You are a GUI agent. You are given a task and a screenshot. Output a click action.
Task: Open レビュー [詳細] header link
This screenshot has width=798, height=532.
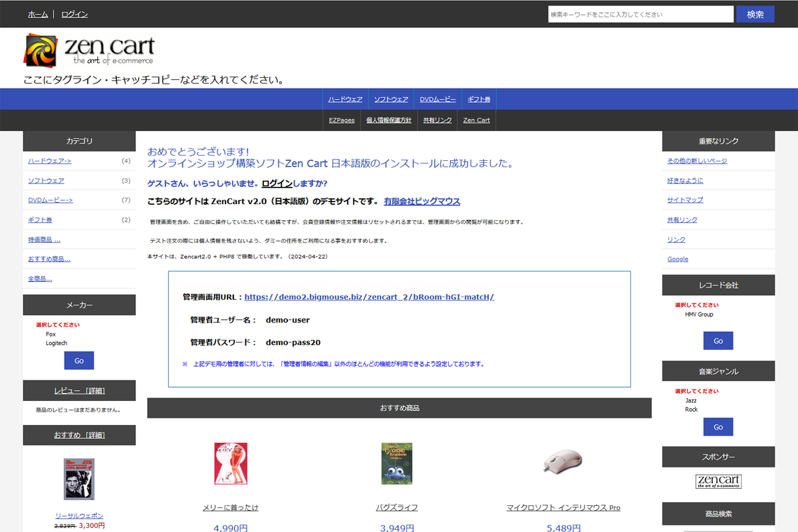click(79, 390)
